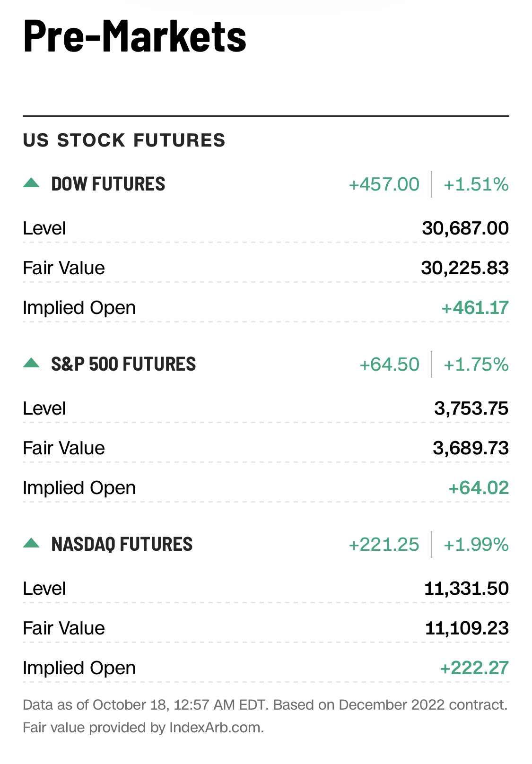Click the green up arrow beside Dow Futures
The height and width of the screenshot is (764, 532).
click(x=31, y=183)
